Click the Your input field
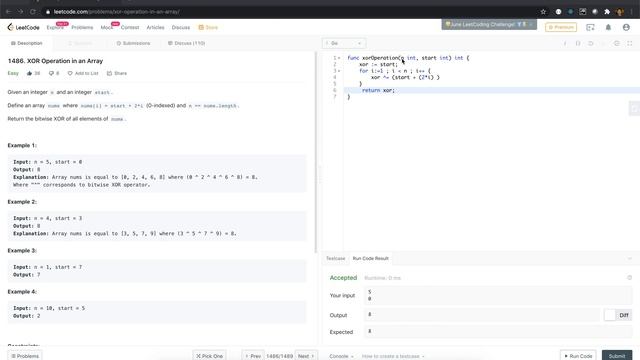This screenshot has height=360, width=640. coord(498,295)
